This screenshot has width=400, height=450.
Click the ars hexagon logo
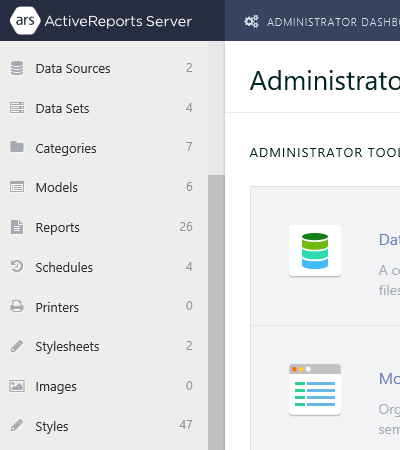coord(25,20)
